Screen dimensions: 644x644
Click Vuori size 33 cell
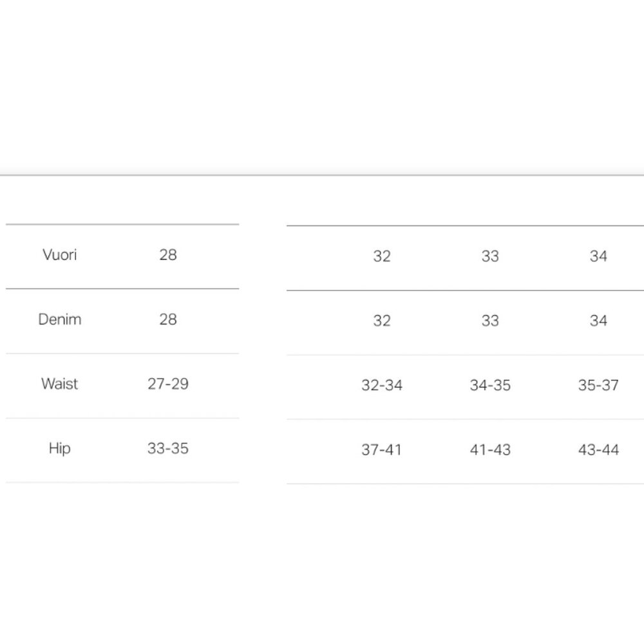tap(490, 256)
